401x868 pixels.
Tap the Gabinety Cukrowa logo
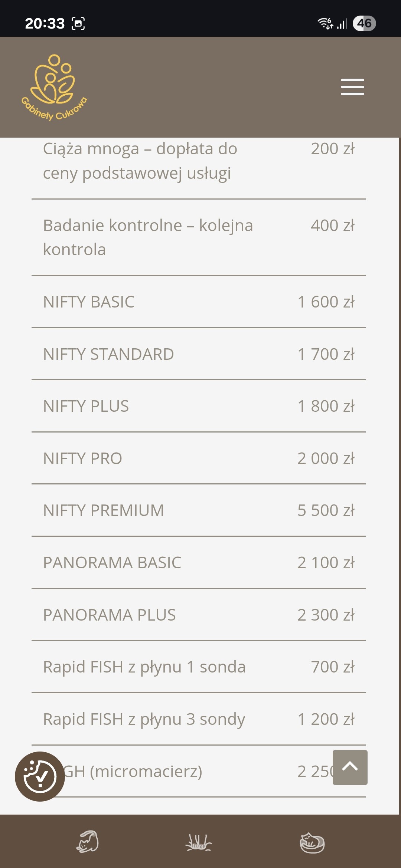pos(54,87)
